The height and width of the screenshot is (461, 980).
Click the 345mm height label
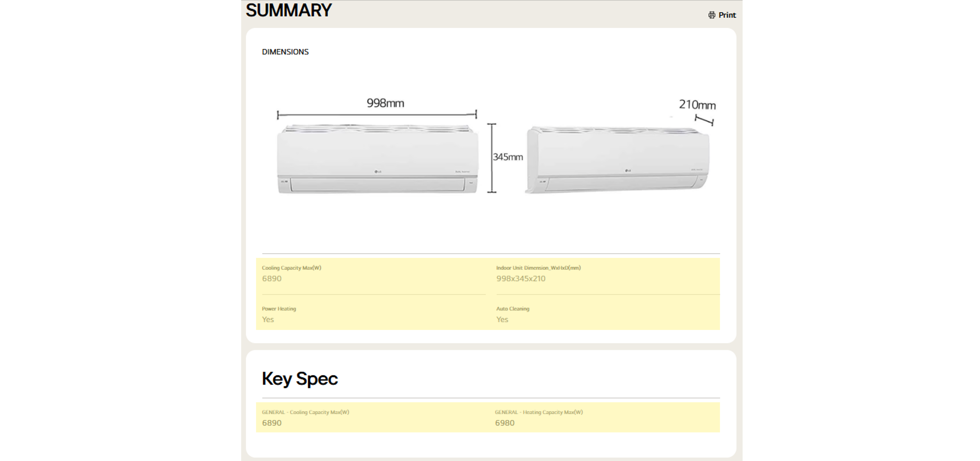point(507,157)
